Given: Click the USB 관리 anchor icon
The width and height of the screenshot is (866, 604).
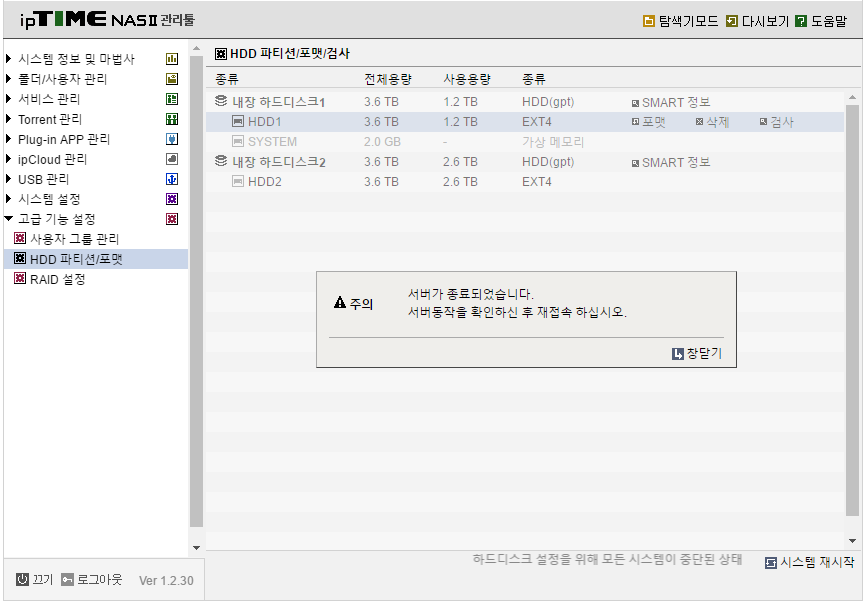Looking at the screenshot, I should pyautogui.click(x=172, y=179).
